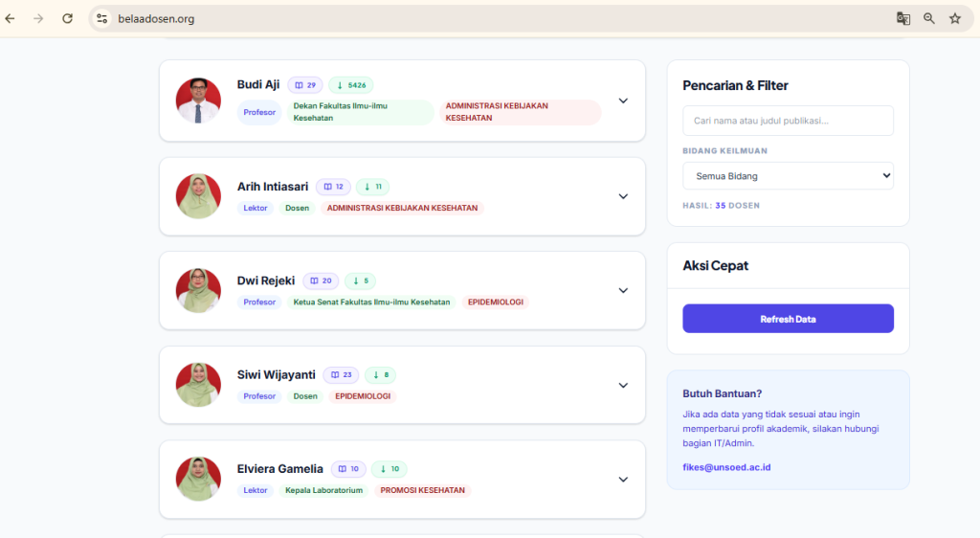This screenshot has height=538, width=980.
Task: Click Budi Aji's 5426 citation badge
Action: click(x=351, y=85)
